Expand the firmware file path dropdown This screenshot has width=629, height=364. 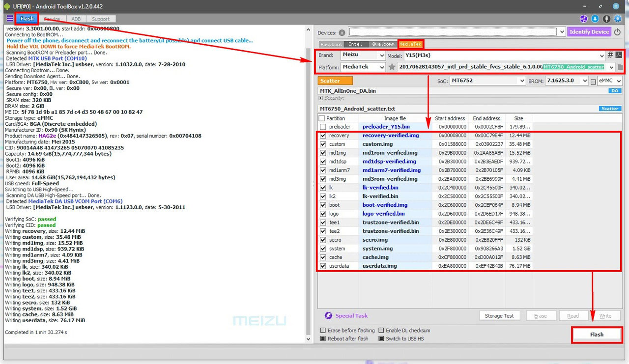611,67
